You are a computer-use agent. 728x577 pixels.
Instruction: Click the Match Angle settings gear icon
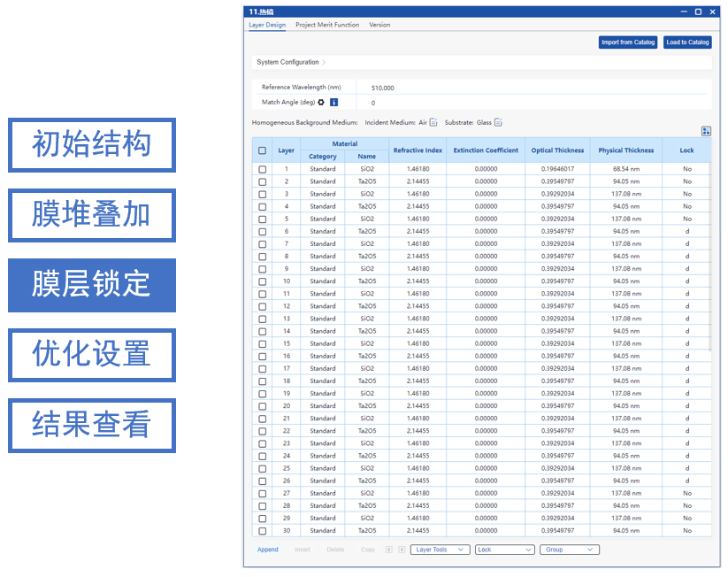pos(321,103)
